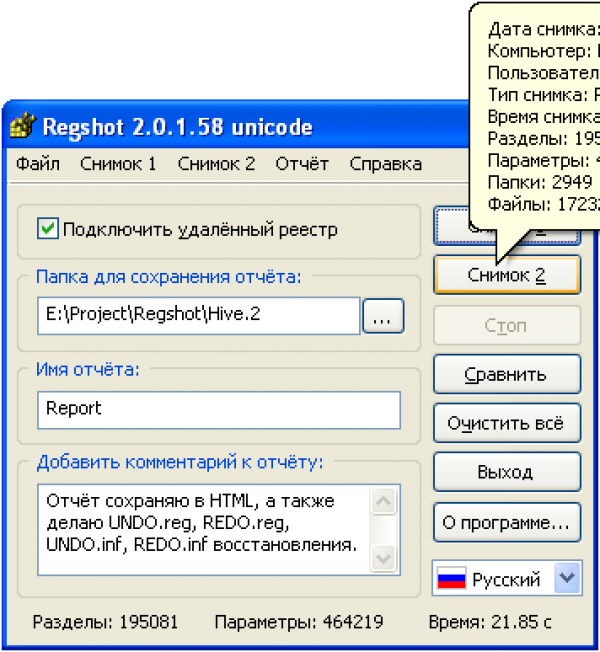Browse folder with the ... button
This screenshot has height=652, width=600.
(x=383, y=316)
